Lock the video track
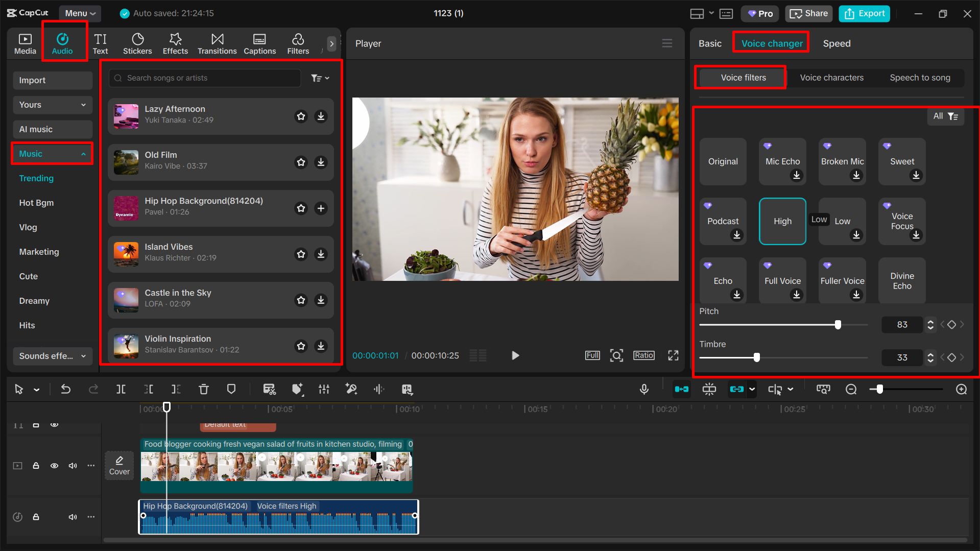 point(36,465)
